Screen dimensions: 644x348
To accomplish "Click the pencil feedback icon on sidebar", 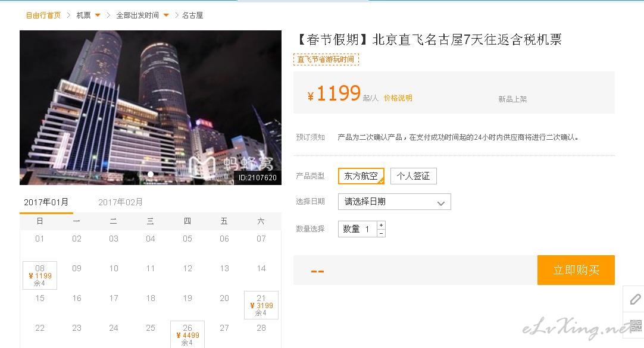I will (x=635, y=299).
